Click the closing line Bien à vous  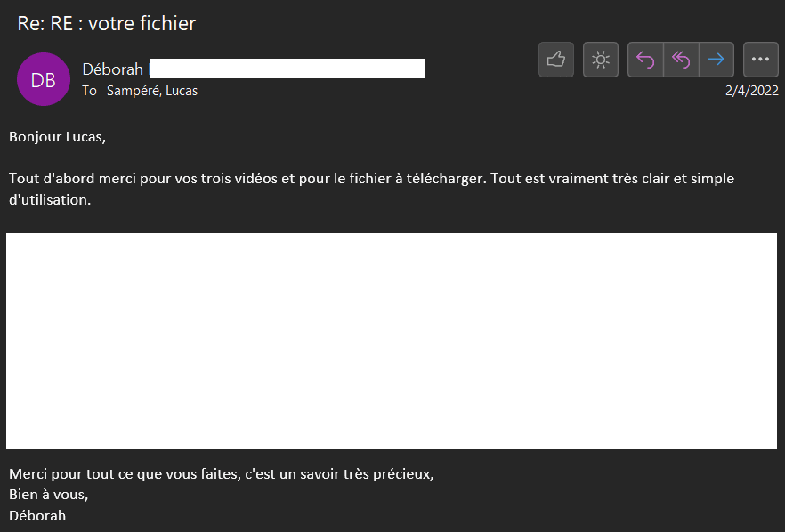coord(49,495)
